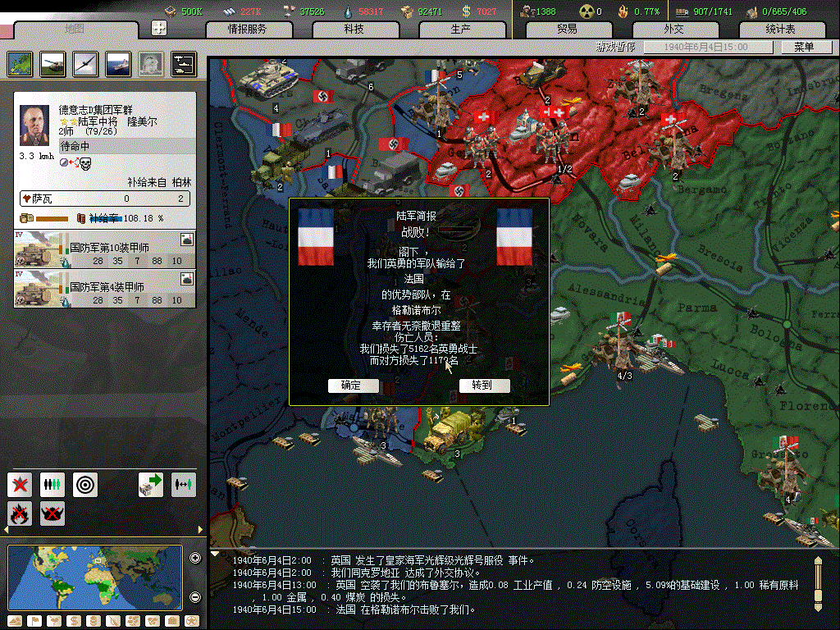
Task: Switch to the 外交 tab
Action: pyautogui.click(x=673, y=29)
